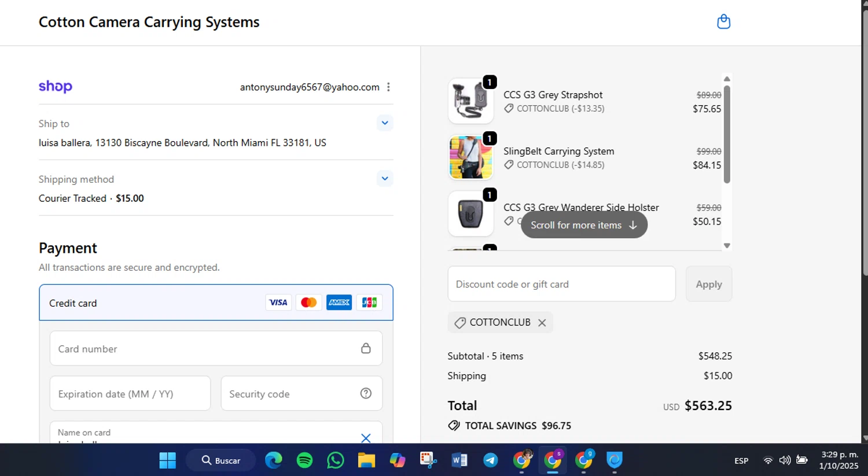Click into the Card number field
Screen dimensions: 868x476
pos(216,348)
